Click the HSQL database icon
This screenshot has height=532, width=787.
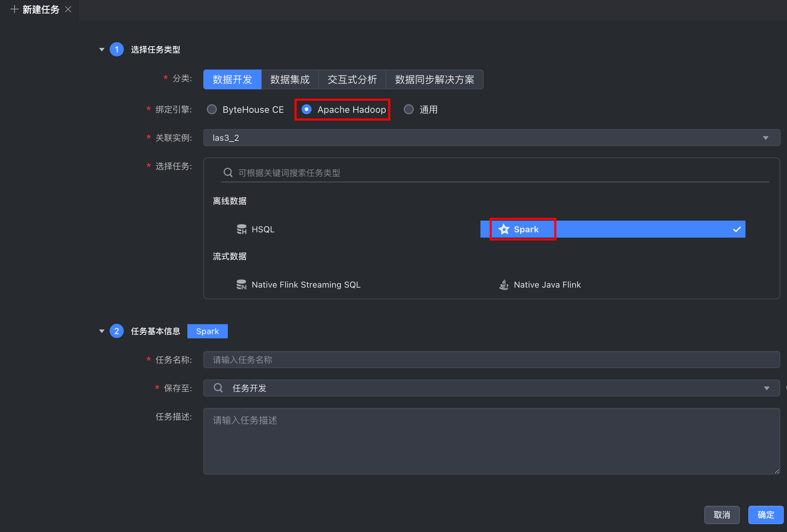click(x=241, y=229)
